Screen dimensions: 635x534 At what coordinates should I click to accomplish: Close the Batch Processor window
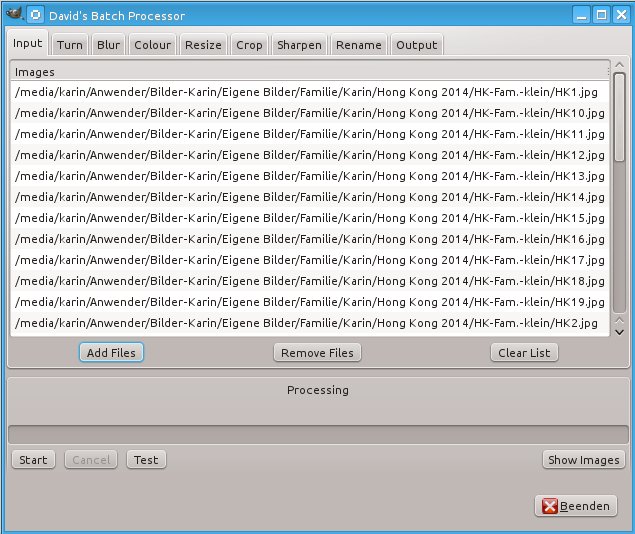621,15
